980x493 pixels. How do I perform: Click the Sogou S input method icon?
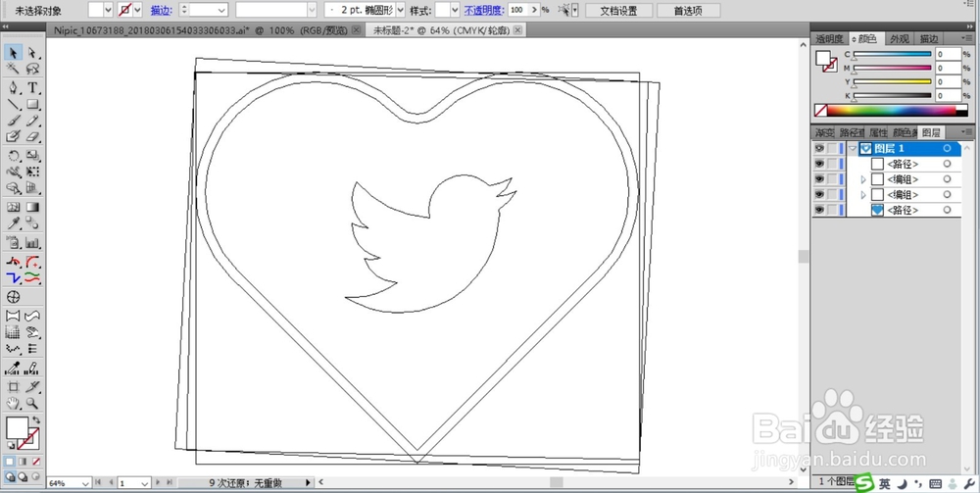click(x=864, y=482)
